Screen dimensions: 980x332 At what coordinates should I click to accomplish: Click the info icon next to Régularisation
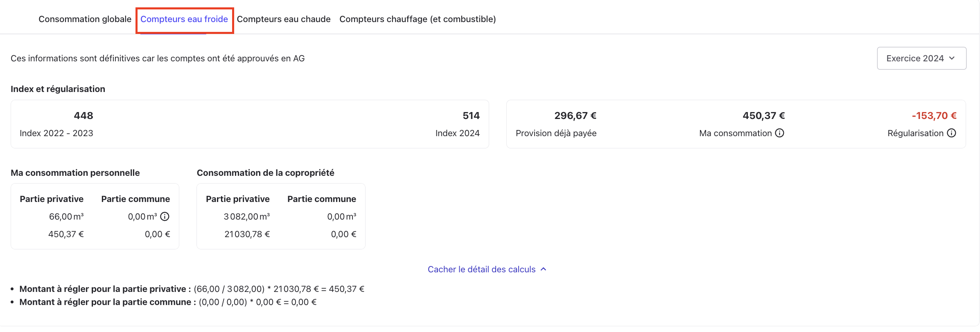pyautogui.click(x=952, y=133)
